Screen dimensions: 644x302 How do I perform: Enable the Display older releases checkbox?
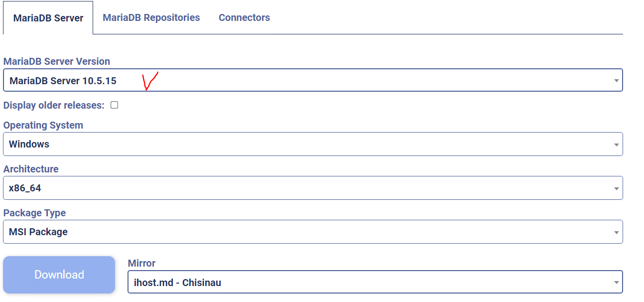[x=115, y=105]
